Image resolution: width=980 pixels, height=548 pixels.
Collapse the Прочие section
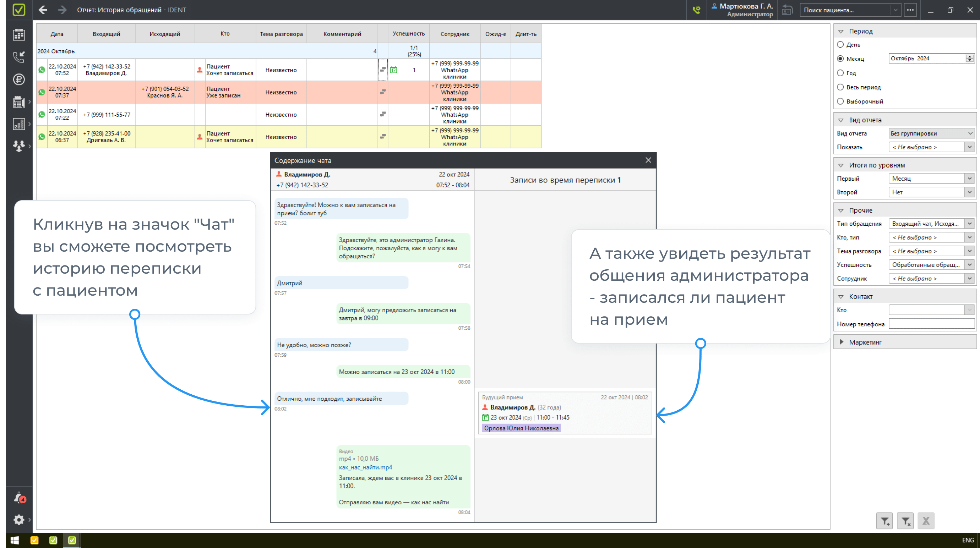841,210
